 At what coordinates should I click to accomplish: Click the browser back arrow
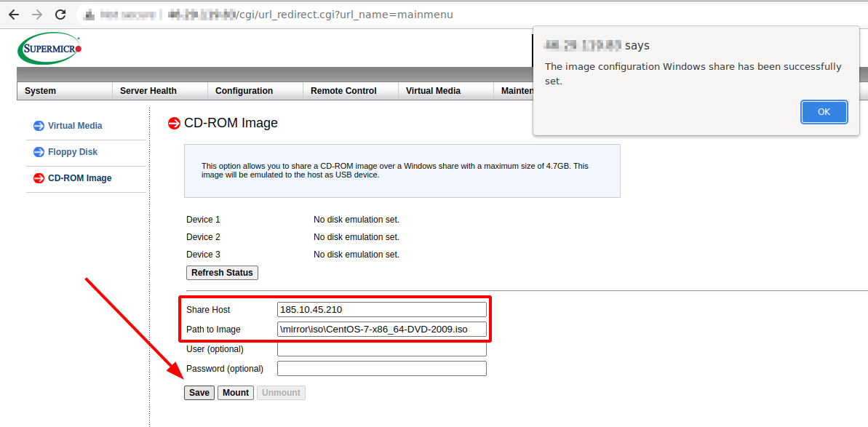point(14,15)
